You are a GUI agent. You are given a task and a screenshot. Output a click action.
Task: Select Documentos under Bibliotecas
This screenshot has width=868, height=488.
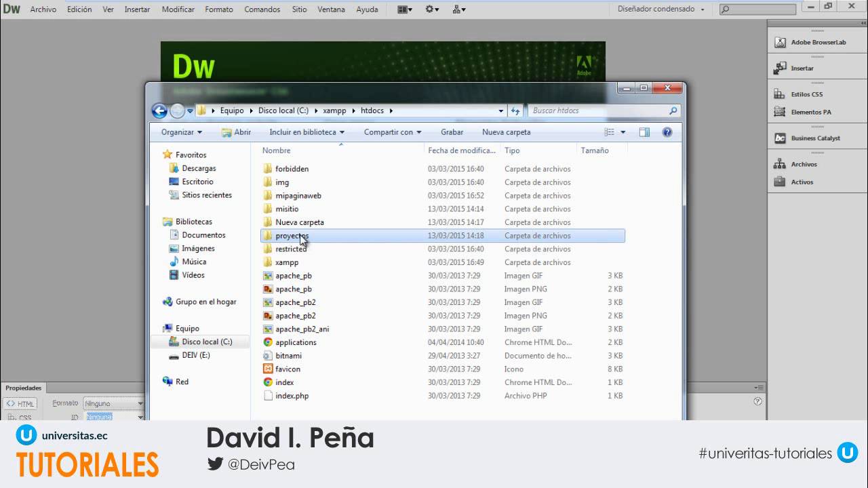click(x=203, y=235)
